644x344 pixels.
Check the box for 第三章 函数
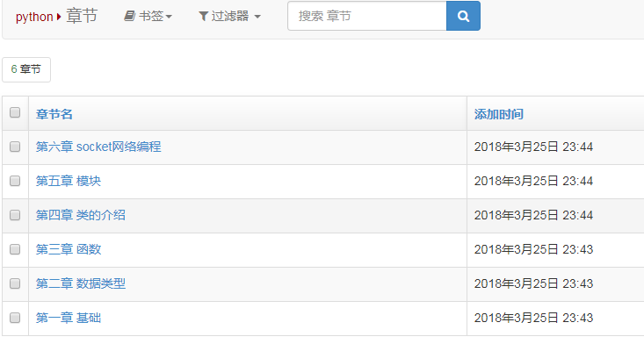click(15, 249)
